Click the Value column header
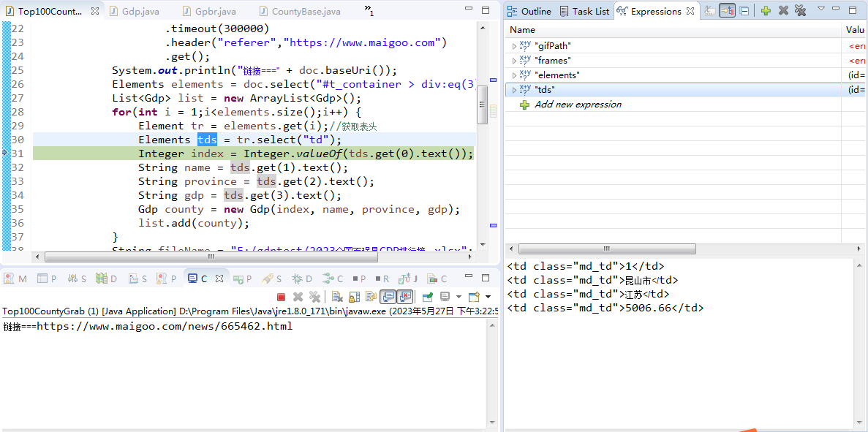 coord(856,30)
